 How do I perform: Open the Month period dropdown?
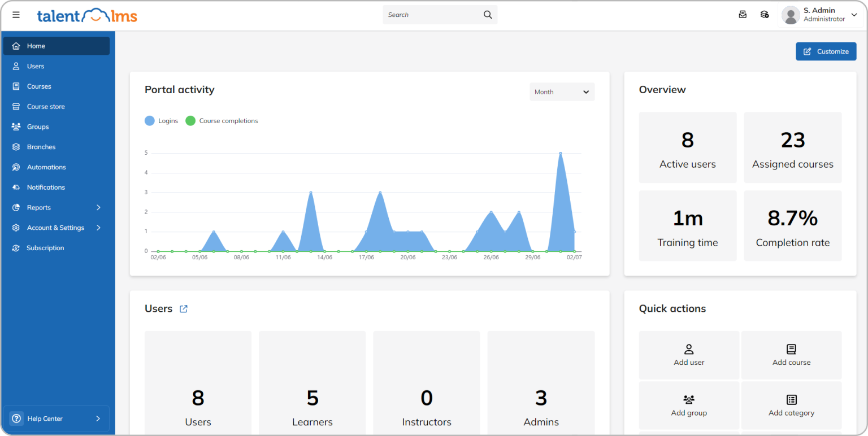[562, 92]
